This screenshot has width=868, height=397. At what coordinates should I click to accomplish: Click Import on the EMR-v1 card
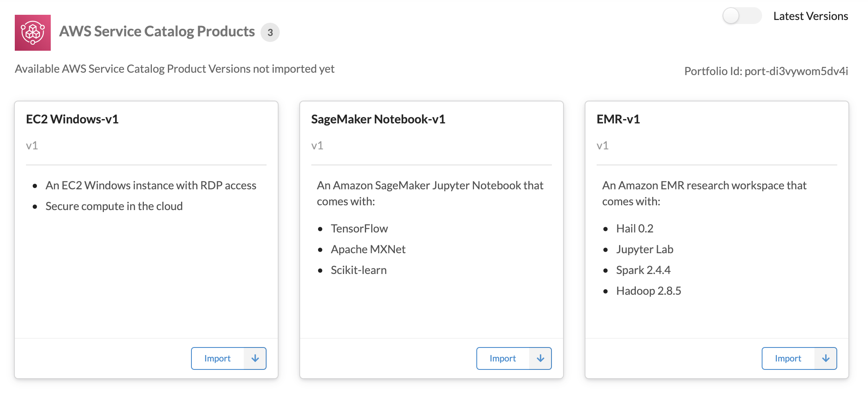pos(788,358)
